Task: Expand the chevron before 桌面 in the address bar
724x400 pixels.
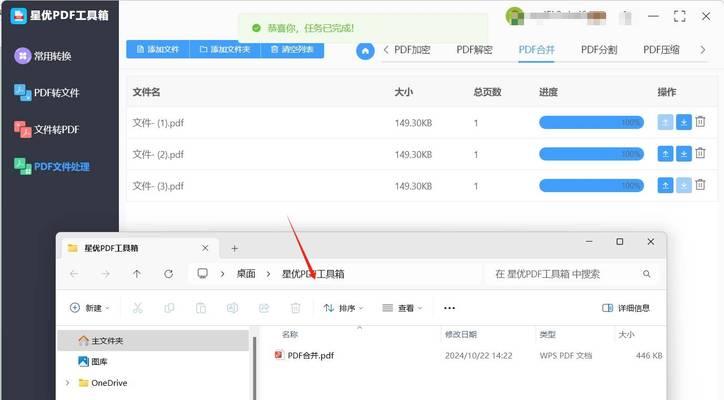Action: click(x=223, y=274)
